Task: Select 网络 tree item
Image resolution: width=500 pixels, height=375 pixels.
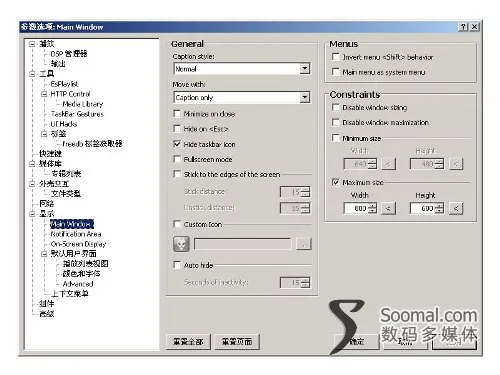Action: [x=46, y=204]
